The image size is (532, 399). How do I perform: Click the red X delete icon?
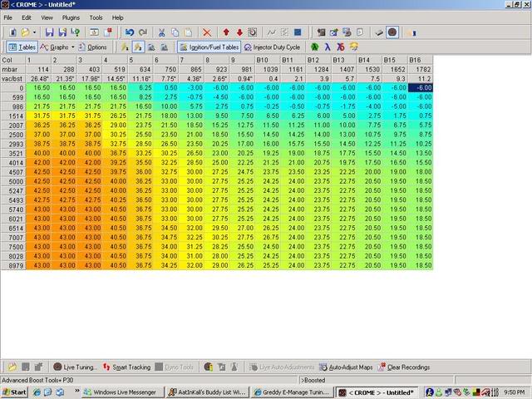pyautogui.click(x=207, y=32)
